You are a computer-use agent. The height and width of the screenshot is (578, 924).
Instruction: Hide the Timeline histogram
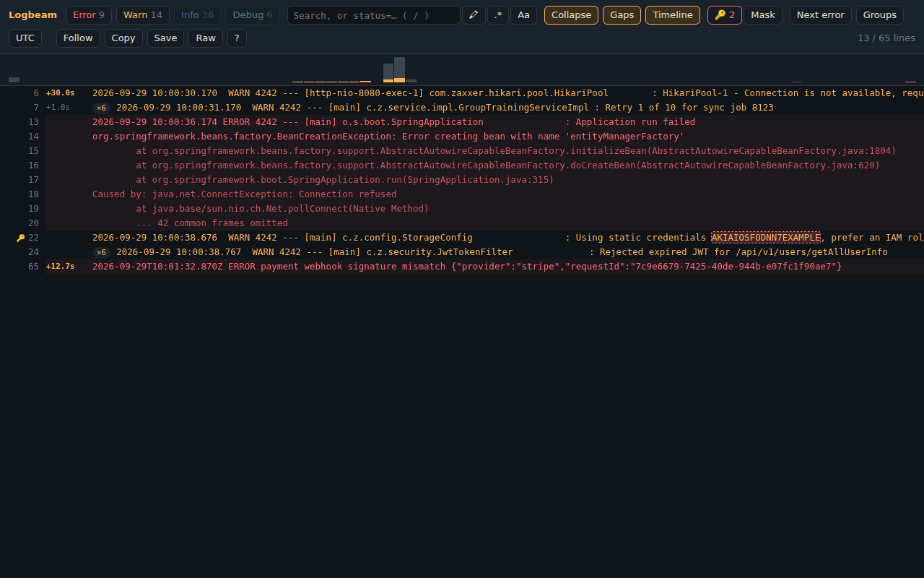pos(673,15)
